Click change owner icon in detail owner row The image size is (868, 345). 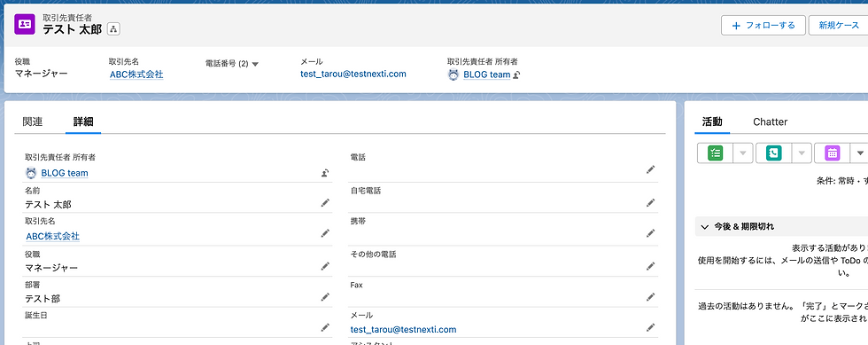325,173
